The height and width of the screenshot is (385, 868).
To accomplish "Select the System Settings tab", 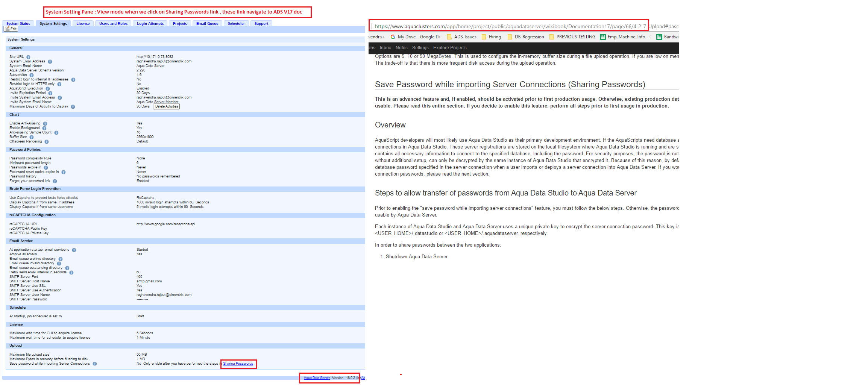I will (x=53, y=23).
